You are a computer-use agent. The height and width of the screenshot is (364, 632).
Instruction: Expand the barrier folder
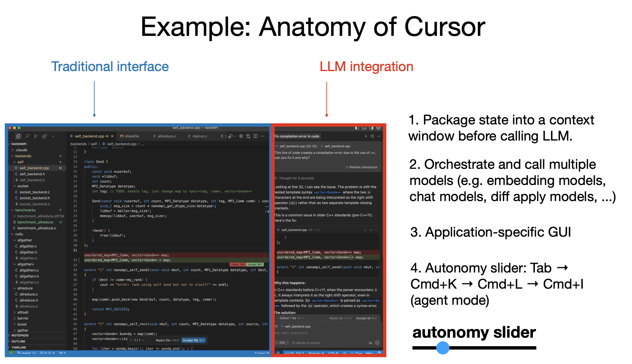pyautogui.click(x=37, y=318)
